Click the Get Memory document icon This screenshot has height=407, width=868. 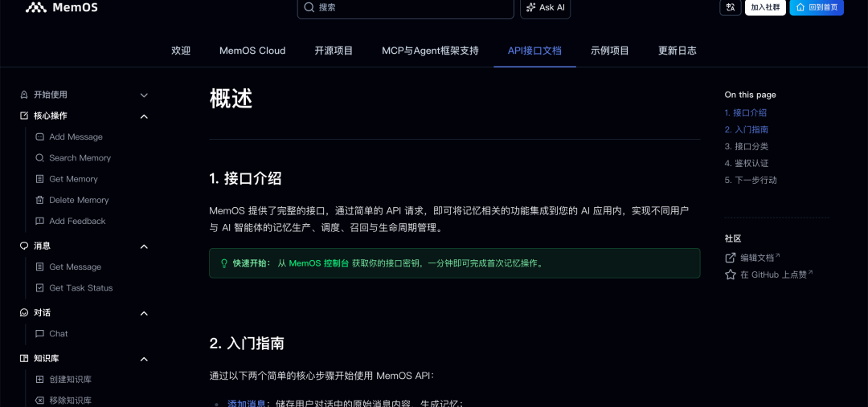[x=39, y=179]
